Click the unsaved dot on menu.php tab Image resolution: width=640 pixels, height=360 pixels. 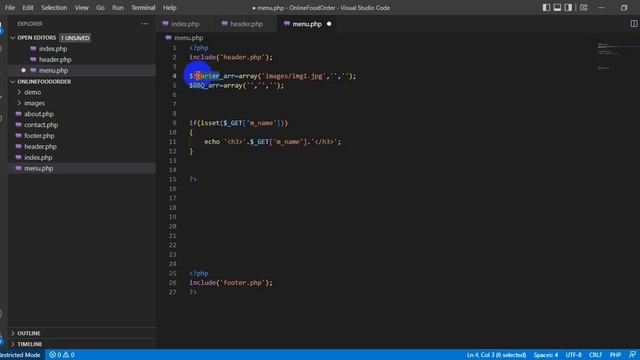pos(329,24)
